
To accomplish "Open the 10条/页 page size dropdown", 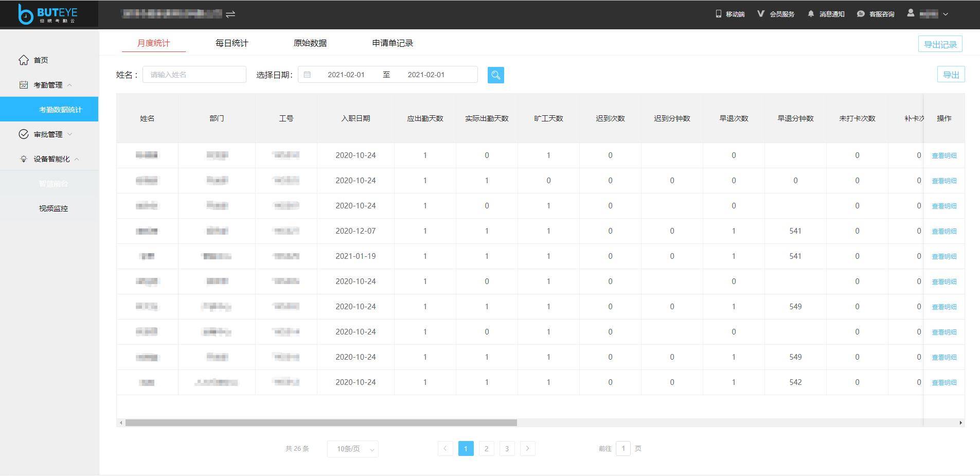I will 353,449.
